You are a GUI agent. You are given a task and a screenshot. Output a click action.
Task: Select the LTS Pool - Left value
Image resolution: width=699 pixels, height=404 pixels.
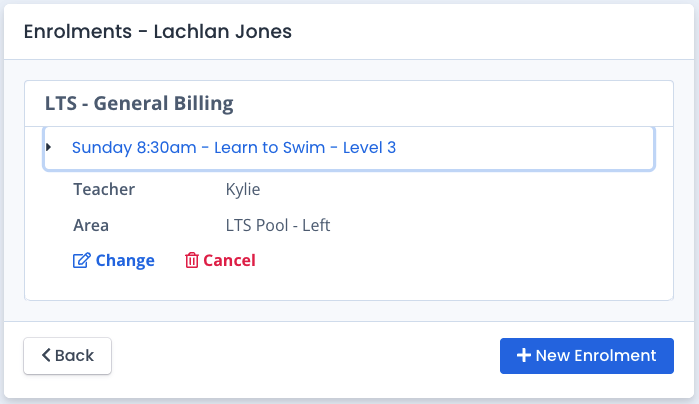[278, 225]
